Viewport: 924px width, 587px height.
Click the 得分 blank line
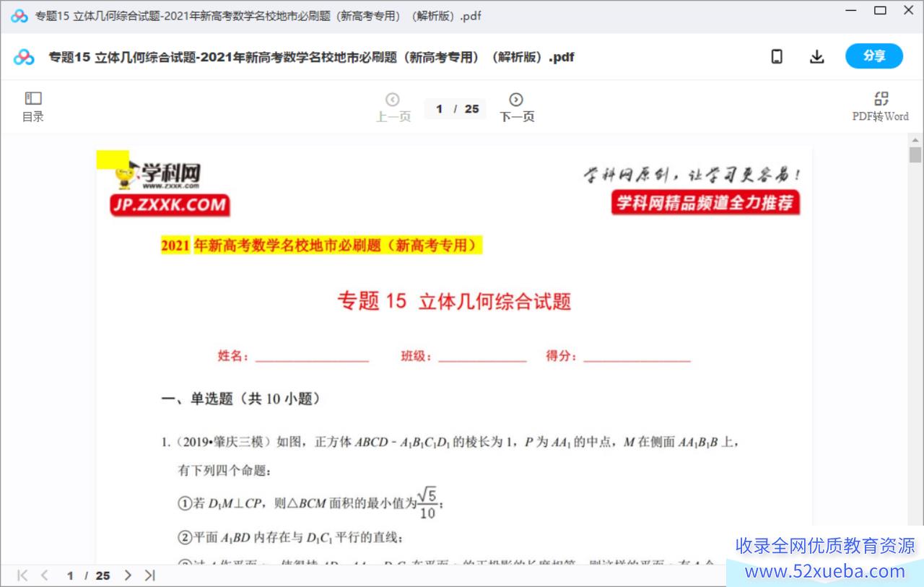[637, 357]
